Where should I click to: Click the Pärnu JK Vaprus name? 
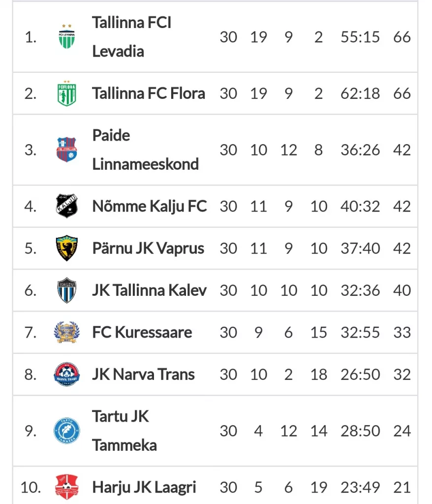[x=148, y=249]
